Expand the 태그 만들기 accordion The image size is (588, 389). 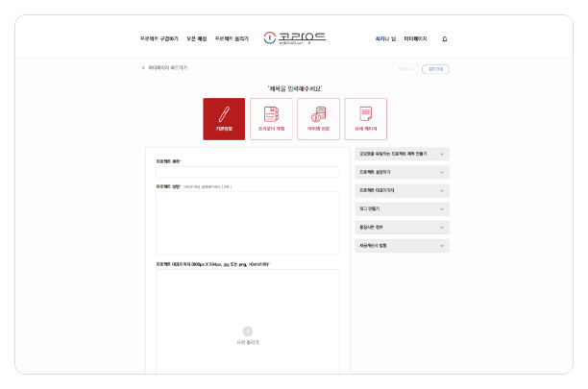click(x=401, y=208)
